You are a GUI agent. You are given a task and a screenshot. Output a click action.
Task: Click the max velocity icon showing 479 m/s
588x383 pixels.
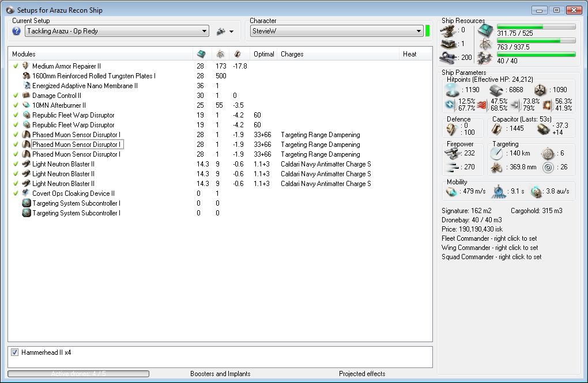coord(451,191)
